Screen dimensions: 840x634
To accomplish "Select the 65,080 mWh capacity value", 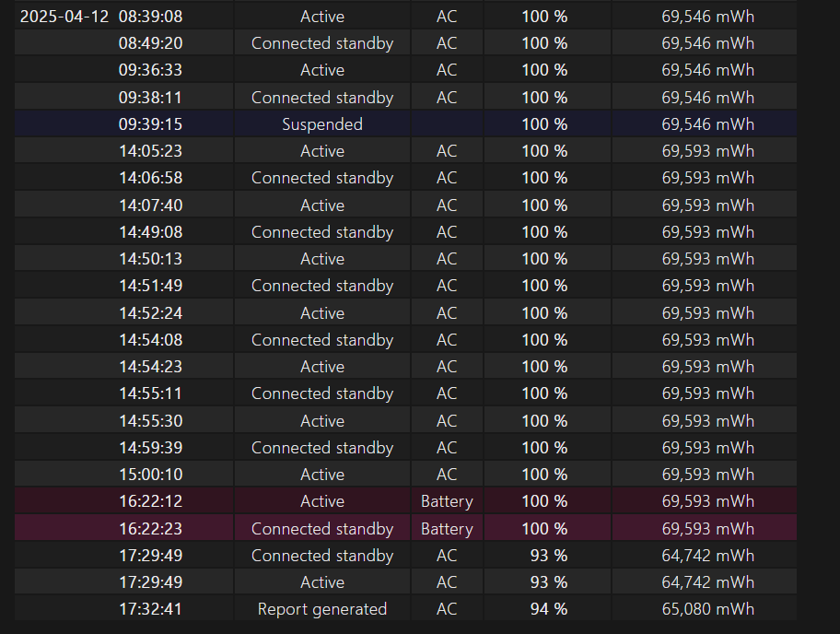I will tap(707, 609).
